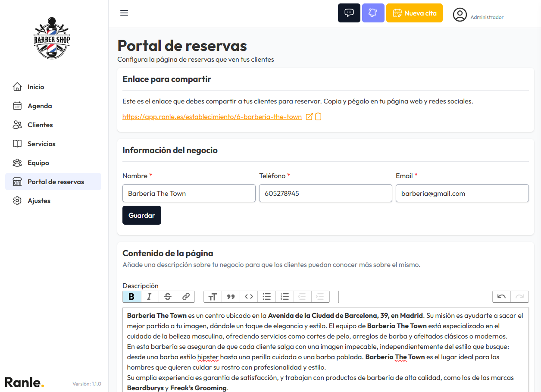
Task: Click the Guardar button
Action: click(x=141, y=215)
